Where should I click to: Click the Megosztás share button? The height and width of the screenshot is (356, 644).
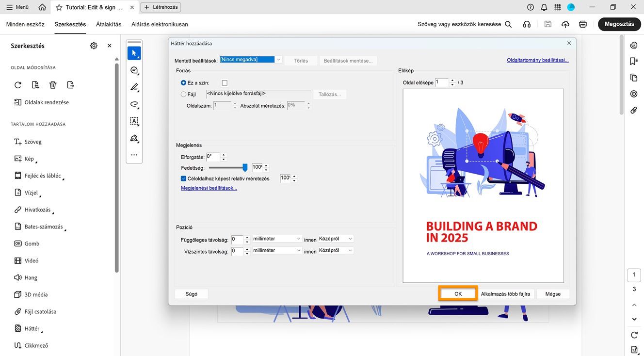click(619, 24)
